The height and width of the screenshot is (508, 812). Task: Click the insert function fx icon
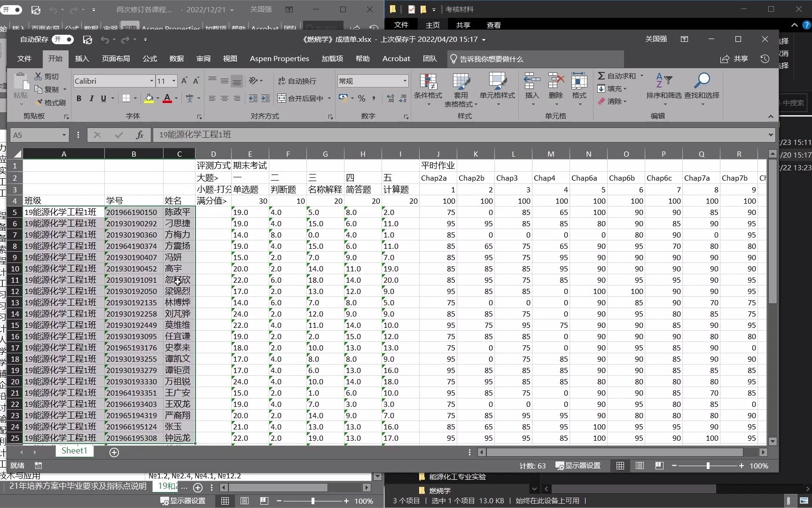[x=140, y=135]
